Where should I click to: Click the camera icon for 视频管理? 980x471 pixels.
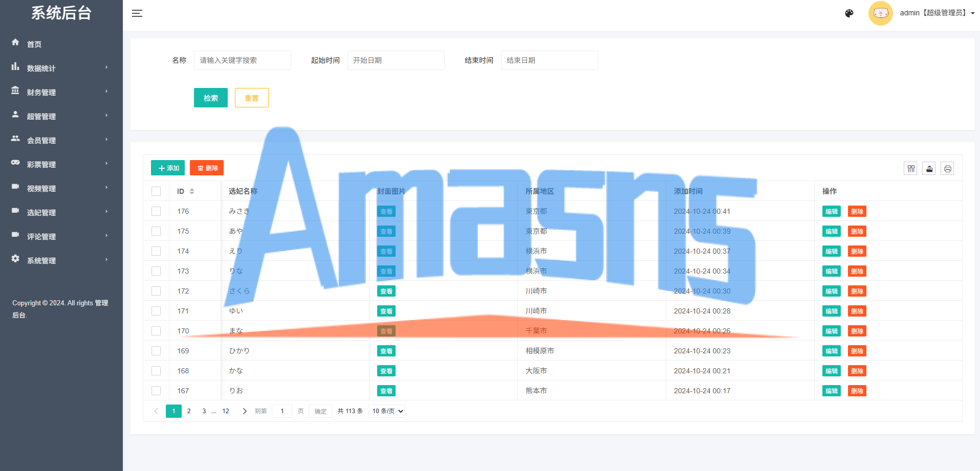(x=15, y=187)
